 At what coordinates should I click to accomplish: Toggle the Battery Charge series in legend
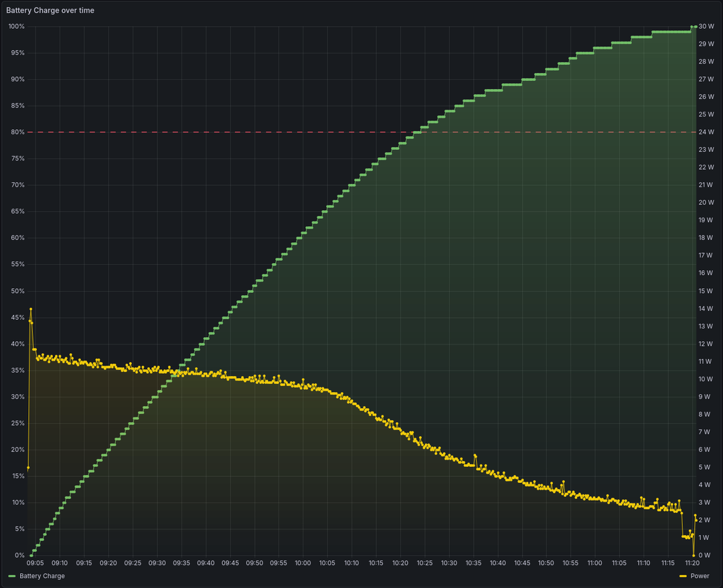click(42, 576)
